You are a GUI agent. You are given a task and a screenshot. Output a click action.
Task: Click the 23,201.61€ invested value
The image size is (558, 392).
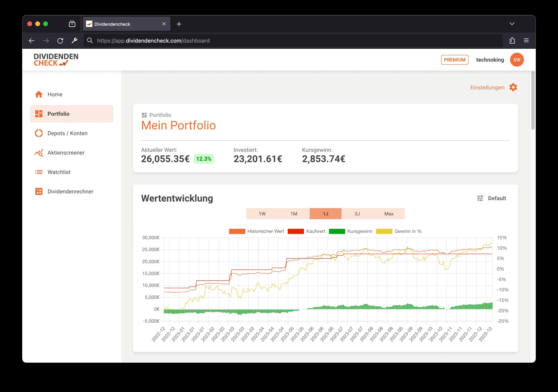(258, 159)
